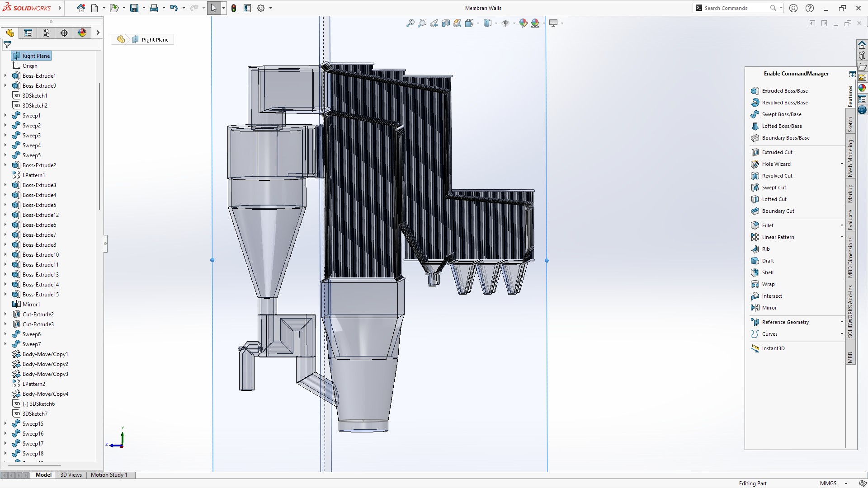The height and width of the screenshot is (488, 868).
Task: Switch to the Motion Study 1 tab
Action: coord(109,475)
